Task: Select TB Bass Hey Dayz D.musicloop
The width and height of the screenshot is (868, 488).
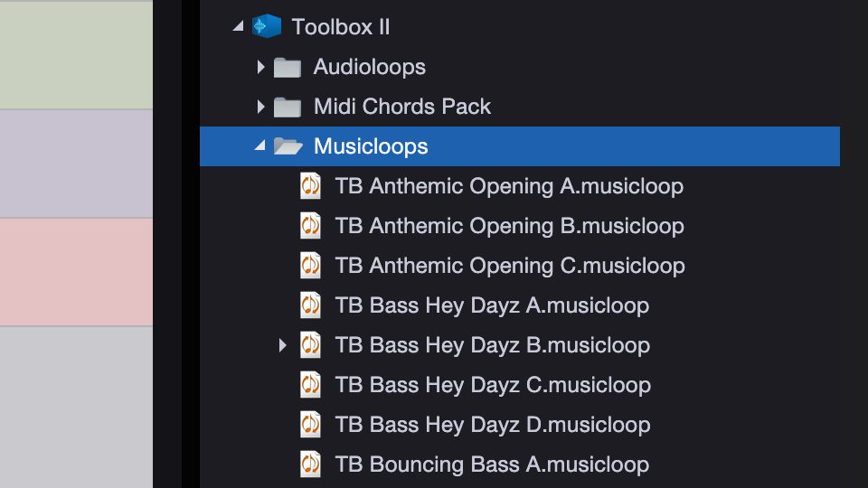Action: pos(492,425)
